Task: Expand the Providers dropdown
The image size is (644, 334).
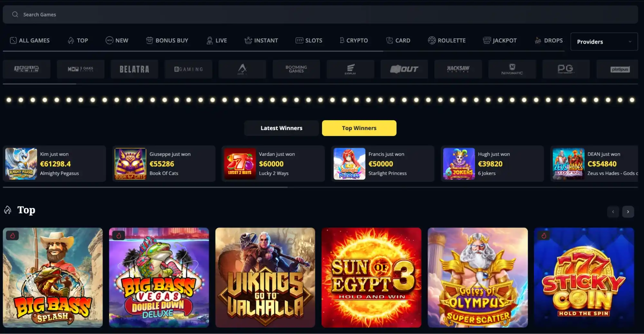Action: (604, 42)
